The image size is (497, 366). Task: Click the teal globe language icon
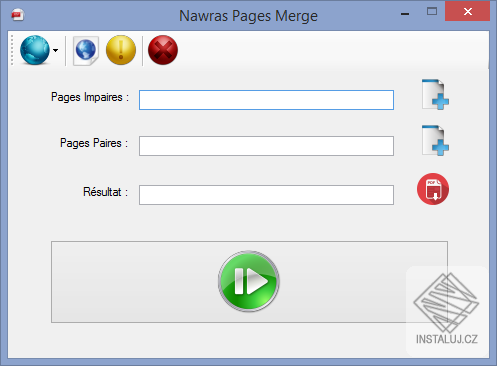click(x=35, y=50)
